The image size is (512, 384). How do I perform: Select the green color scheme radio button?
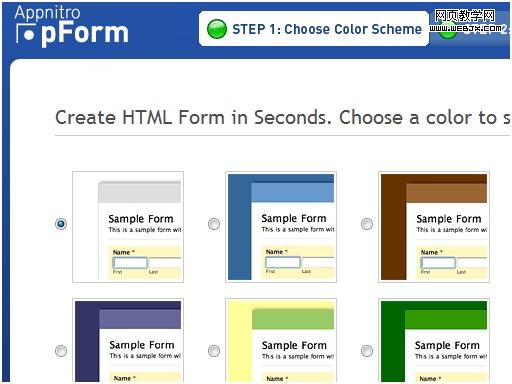[x=367, y=351]
